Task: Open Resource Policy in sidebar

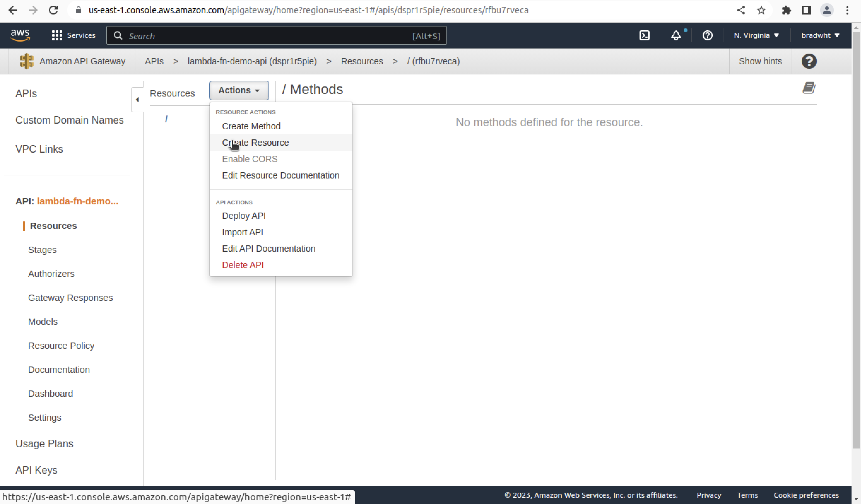Action: [x=61, y=346]
